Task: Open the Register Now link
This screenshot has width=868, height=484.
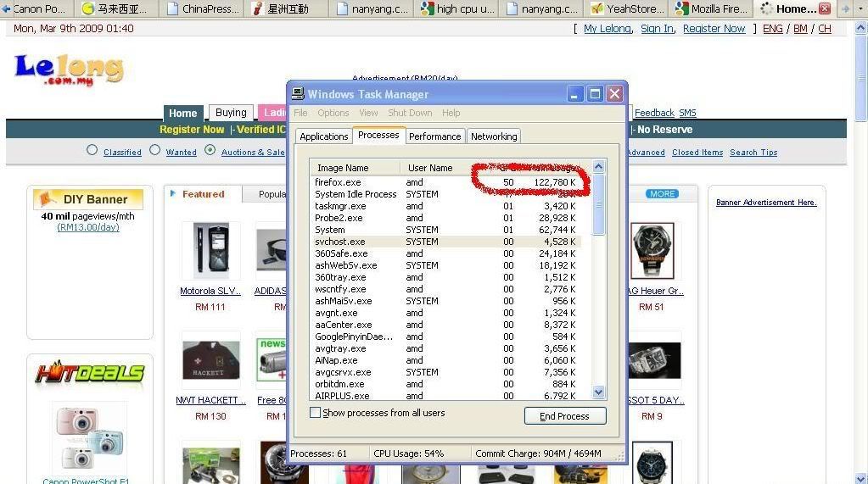Action: pos(714,29)
